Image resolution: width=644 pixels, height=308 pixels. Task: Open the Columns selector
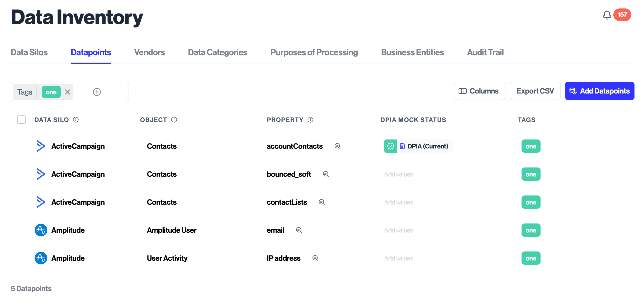(x=480, y=91)
